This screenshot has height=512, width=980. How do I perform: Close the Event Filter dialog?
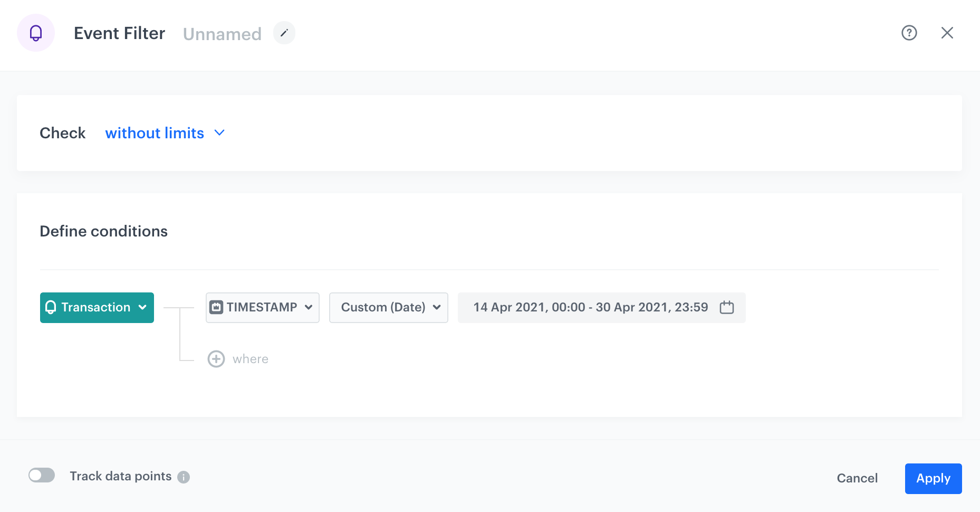pyautogui.click(x=947, y=33)
